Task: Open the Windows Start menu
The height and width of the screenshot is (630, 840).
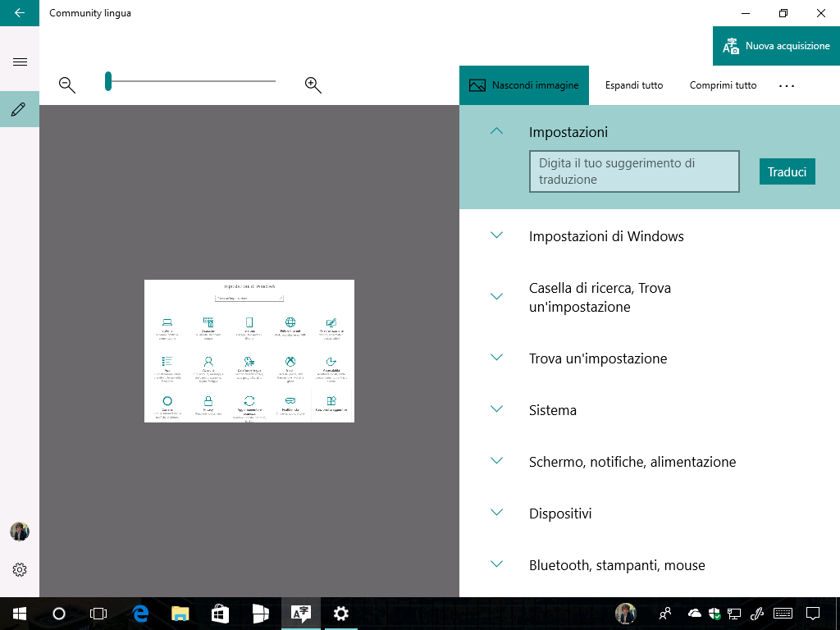Action: [20, 614]
